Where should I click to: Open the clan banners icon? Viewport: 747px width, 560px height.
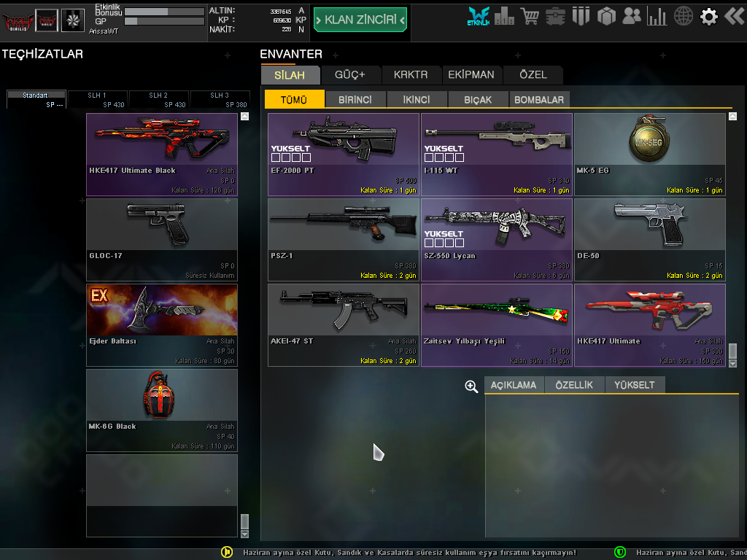point(581,16)
